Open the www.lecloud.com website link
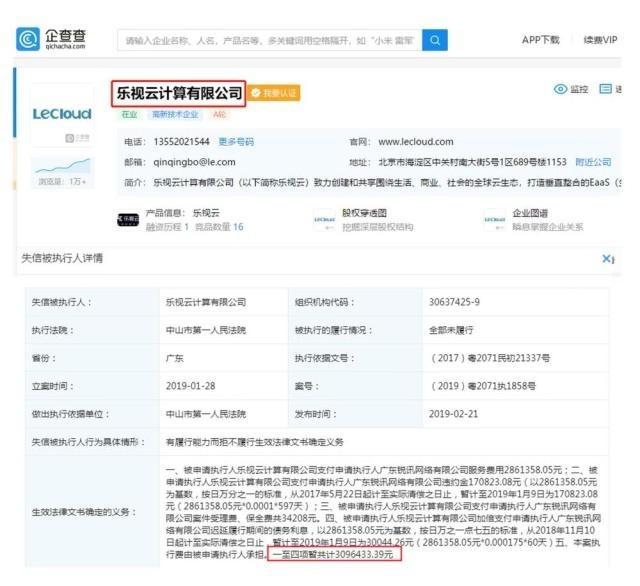640x586 pixels. point(415,142)
